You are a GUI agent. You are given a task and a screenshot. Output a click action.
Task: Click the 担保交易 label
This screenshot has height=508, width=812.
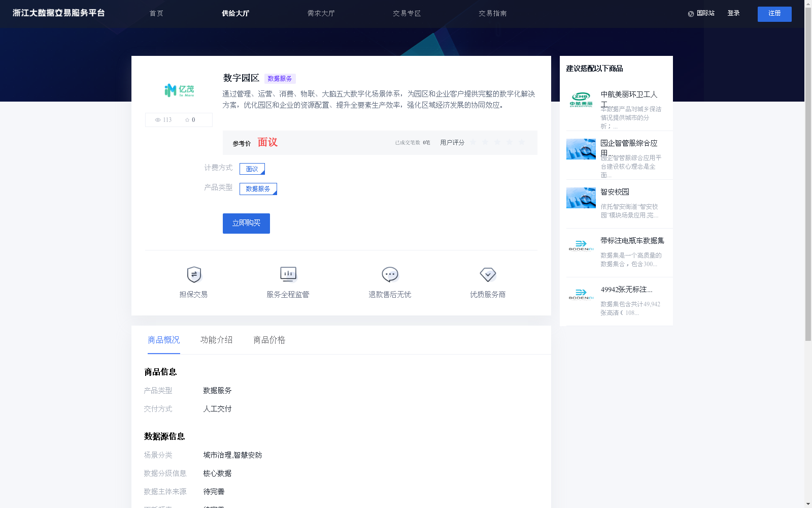193,295
